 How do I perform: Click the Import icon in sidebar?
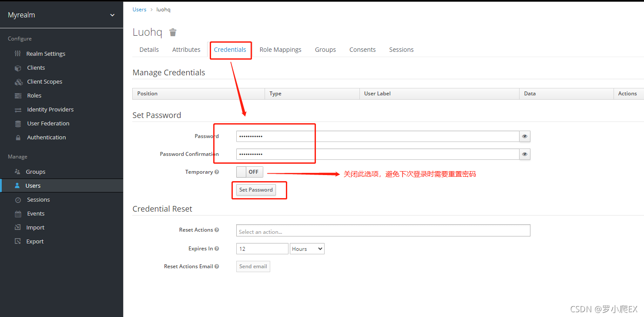pos(17,227)
